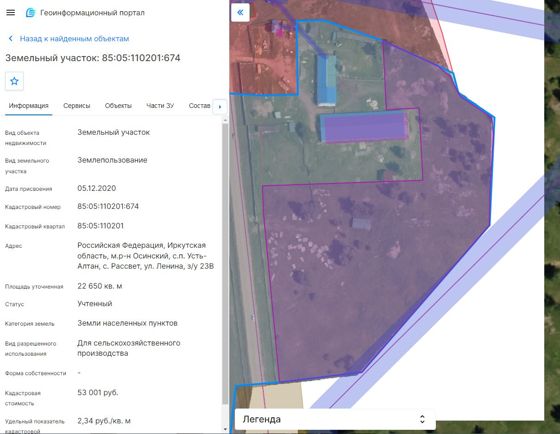Open the Части ЗУ tab
Screen dimensions: 560x434
coord(160,106)
